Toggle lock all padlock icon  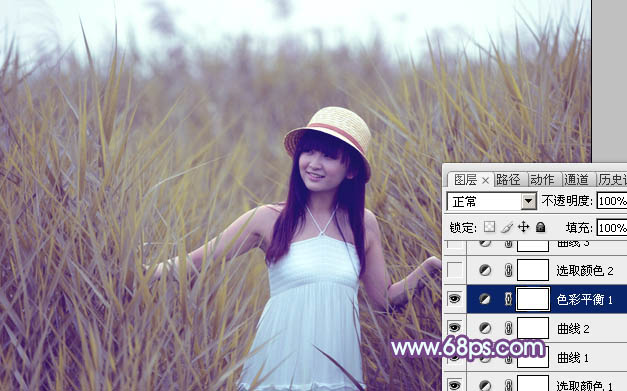[x=540, y=227]
